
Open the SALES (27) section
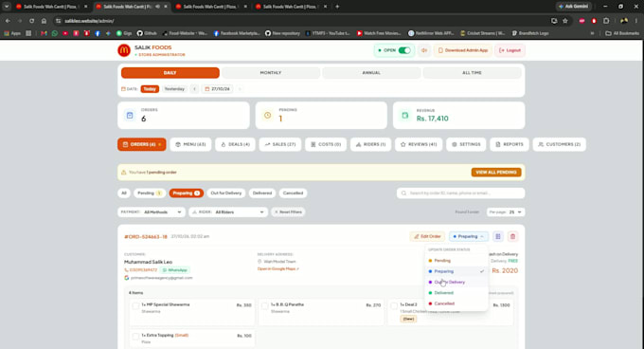click(280, 144)
